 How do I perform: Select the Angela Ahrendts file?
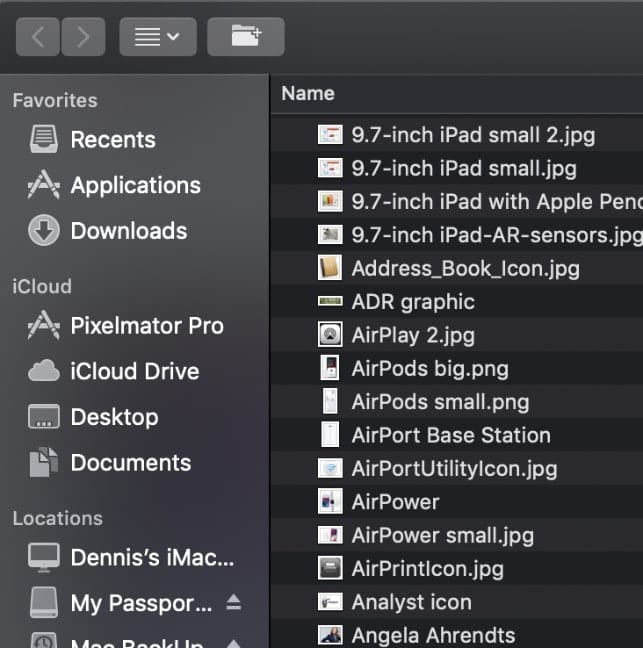tap(433, 635)
